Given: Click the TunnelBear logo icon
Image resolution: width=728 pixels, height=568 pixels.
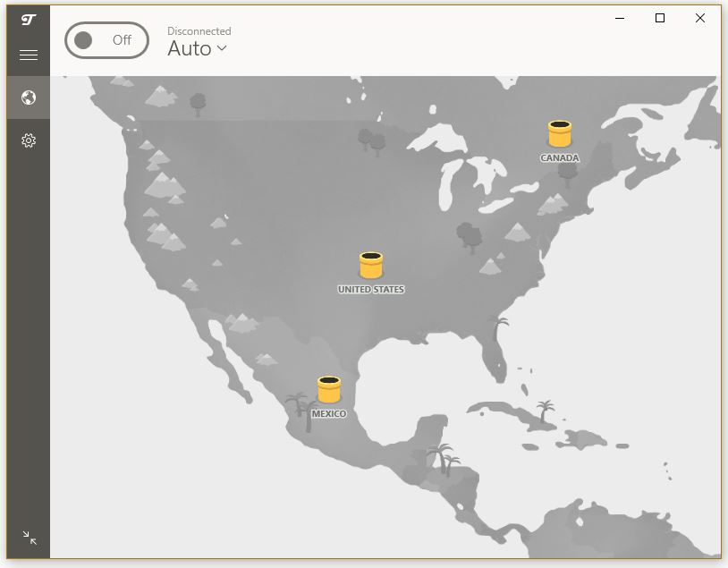Looking at the screenshot, I should pos(29,20).
